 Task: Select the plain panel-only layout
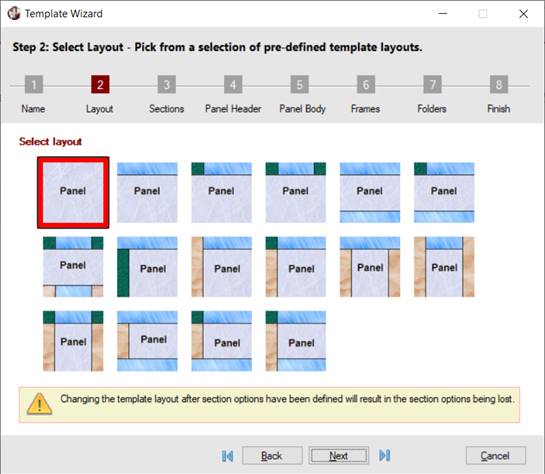pos(73,193)
